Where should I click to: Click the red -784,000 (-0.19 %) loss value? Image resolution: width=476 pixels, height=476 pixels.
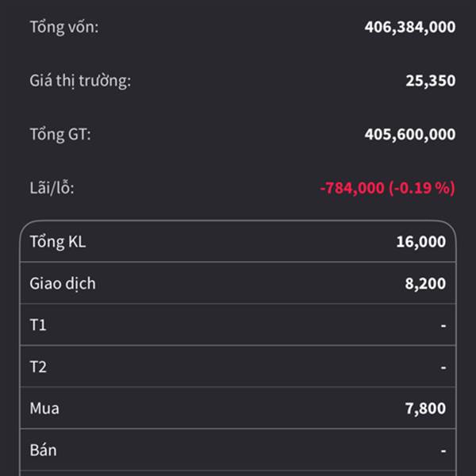click(387, 188)
